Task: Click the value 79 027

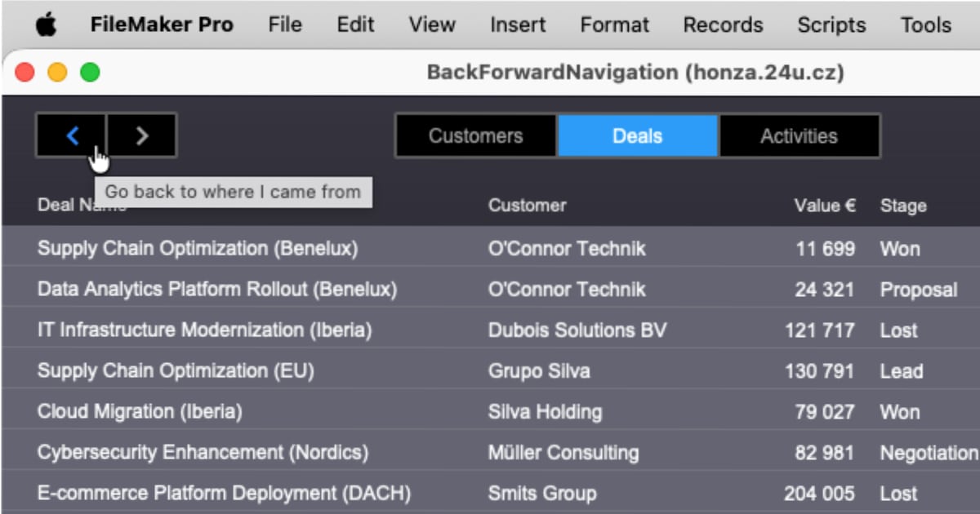Action: pyautogui.click(x=825, y=412)
